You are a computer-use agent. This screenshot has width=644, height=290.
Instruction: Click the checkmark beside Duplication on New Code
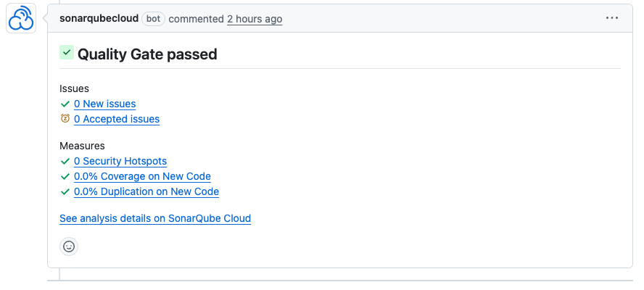click(x=65, y=192)
